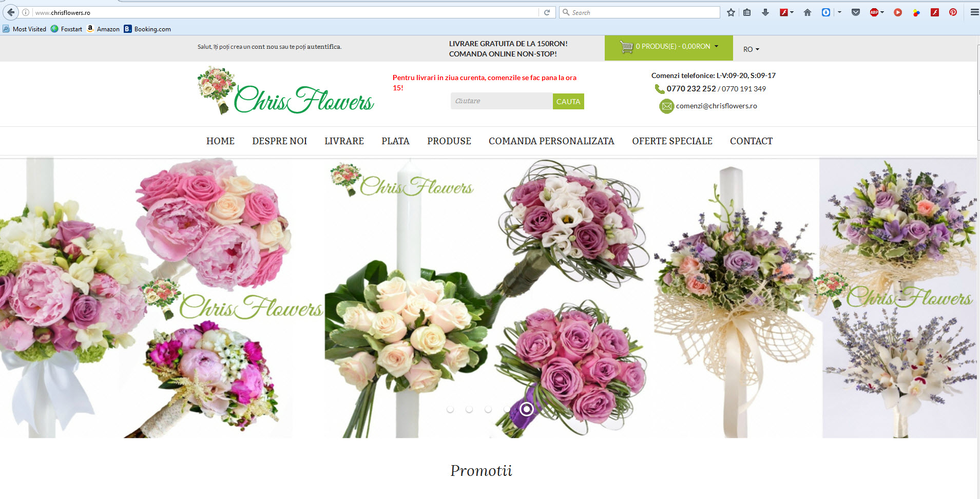This screenshot has width=980, height=499.
Task: Click the 'cont nou' registration link
Action: tap(264, 47)
